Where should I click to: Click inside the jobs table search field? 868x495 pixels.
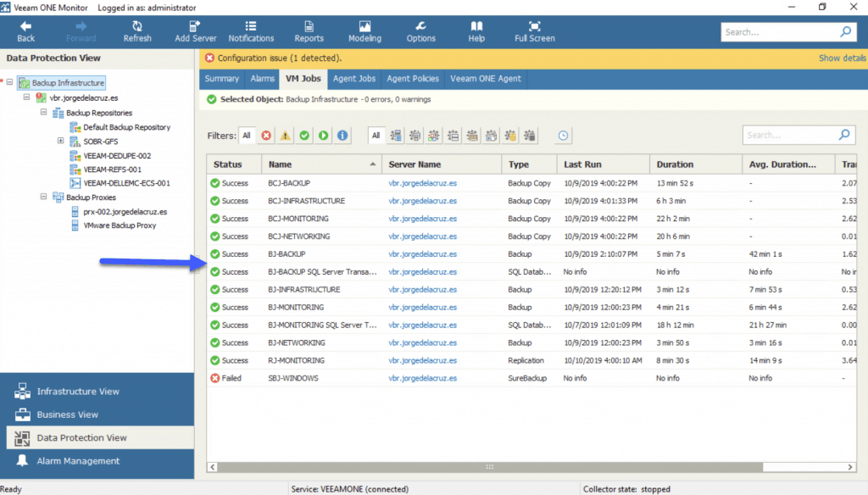(x=791, y=135)
